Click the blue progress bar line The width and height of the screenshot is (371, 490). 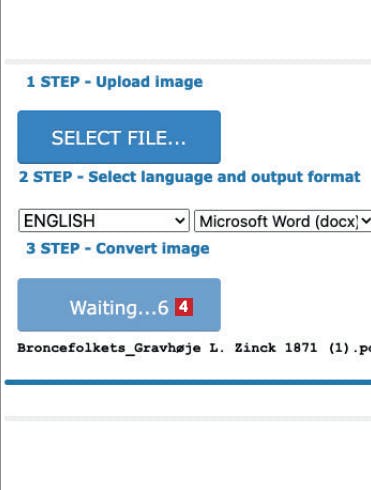coord(188,382)
